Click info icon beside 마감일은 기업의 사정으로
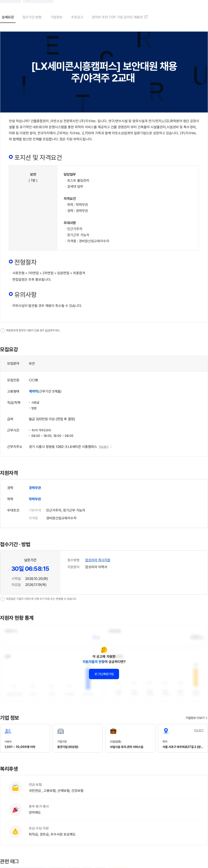Image resolution: width=208 pixels, height=868 pixels. [x=3, y=599]
